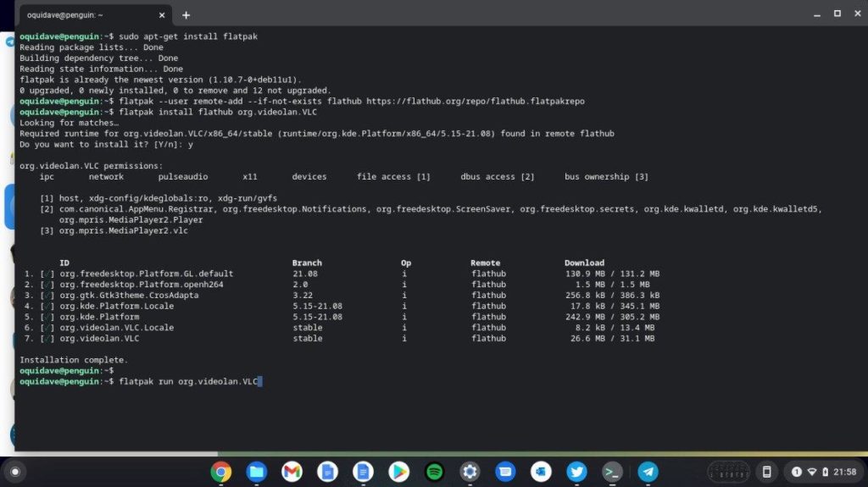This screenshot has width=868, height=487.
Task: Click the 'pulseaudio' permission text
Action: pos(183,176)
